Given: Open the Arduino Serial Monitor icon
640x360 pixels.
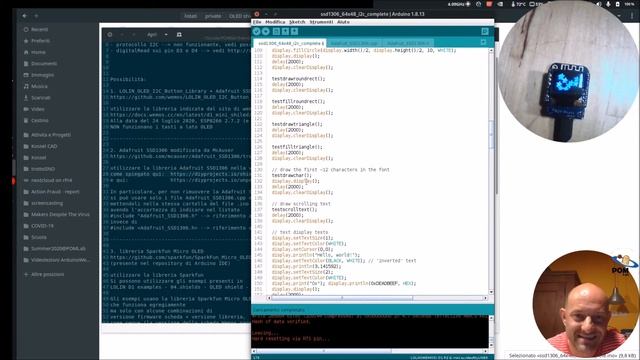Looking at the screenshot, I should [x=485, y=31].
